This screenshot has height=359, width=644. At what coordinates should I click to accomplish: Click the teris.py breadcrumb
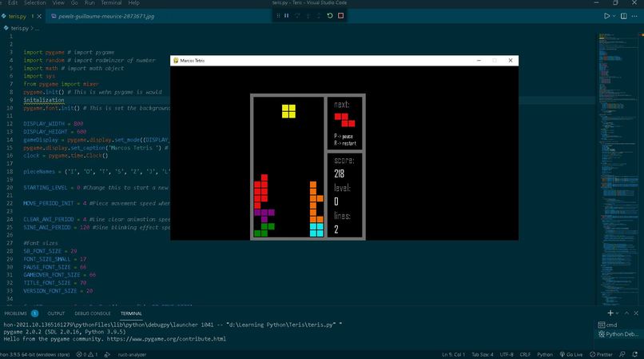(19, 28)
